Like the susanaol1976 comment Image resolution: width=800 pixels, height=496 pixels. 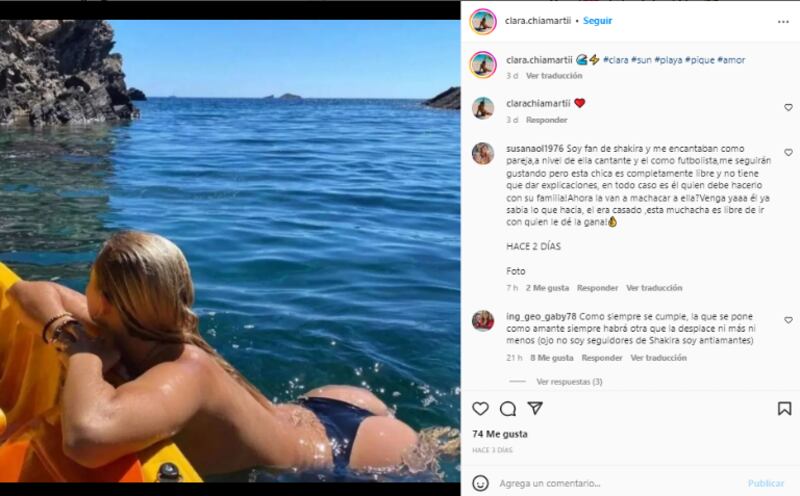[x=788, y=153]
